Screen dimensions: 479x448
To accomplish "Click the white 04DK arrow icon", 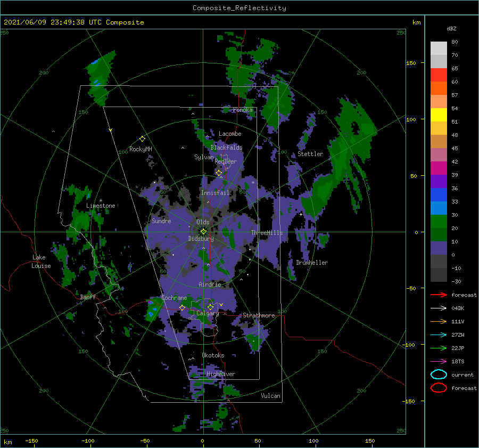I will pyautogui.click(x=439, y=308).
